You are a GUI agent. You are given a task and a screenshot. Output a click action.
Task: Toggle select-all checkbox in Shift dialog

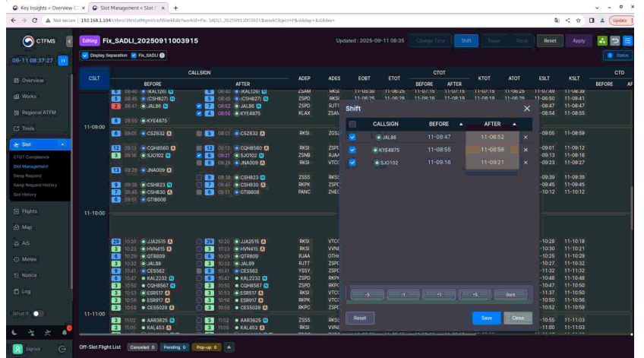pyautogui.click(x=352, y=124)
